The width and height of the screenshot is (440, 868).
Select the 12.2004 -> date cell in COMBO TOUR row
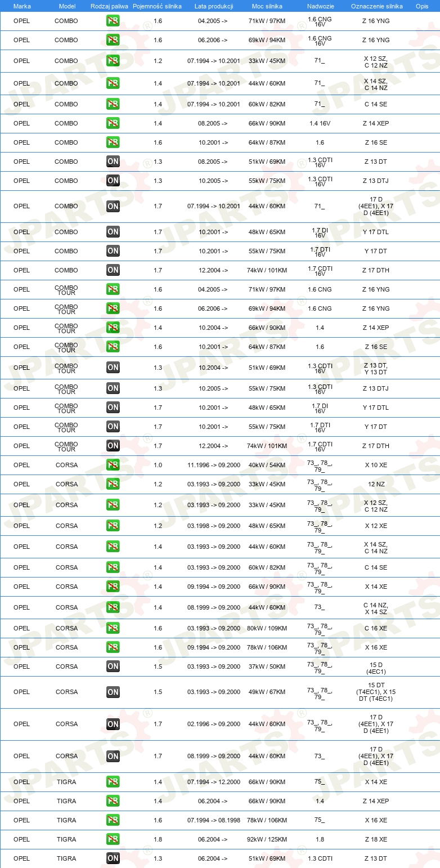tap(213, 446)
